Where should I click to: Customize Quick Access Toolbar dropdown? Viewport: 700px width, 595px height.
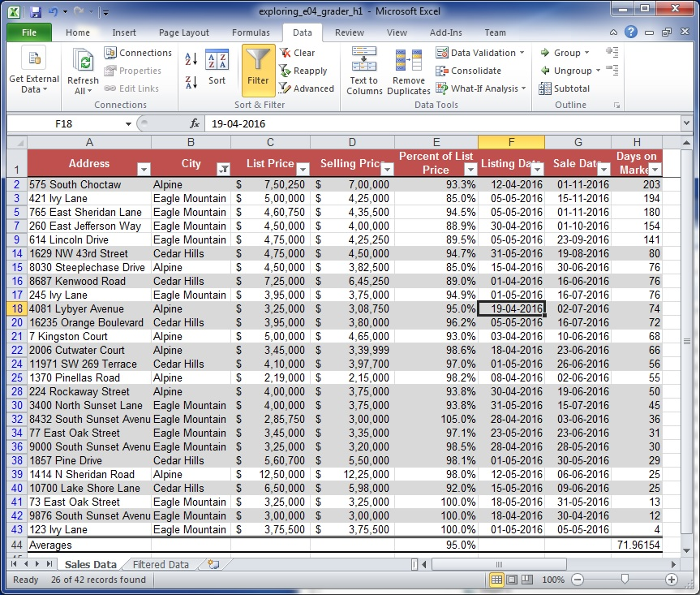[106, 13]
